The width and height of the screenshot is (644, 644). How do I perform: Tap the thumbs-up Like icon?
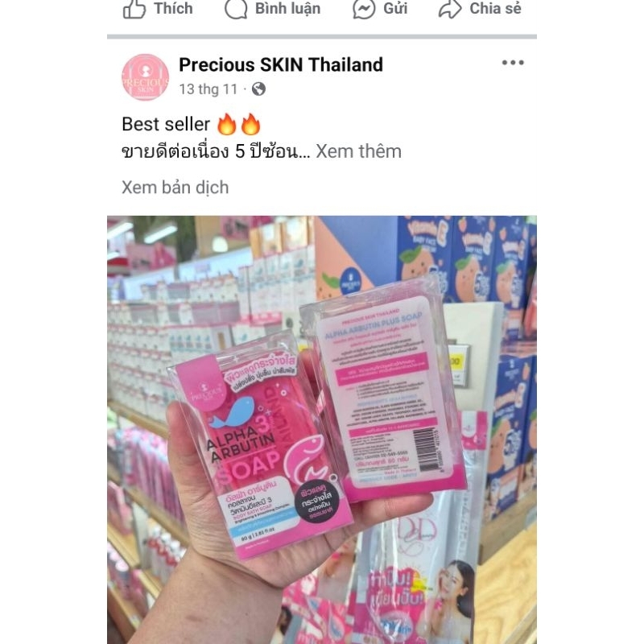click(x=134, y=9)
